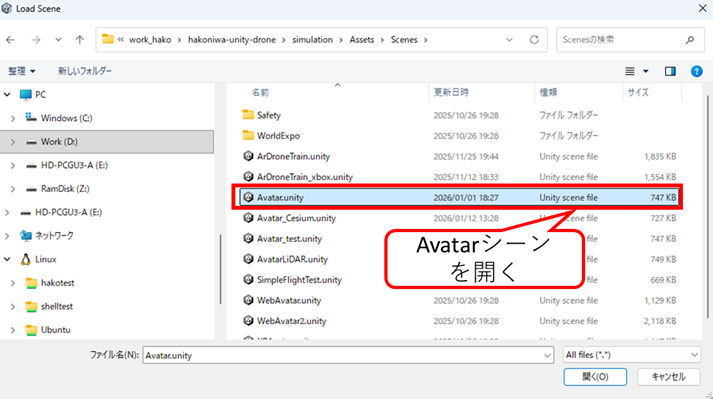Screen dimensions: 713x399
Task: Expand HD-PCGU3-A (E:) under PC
Action: click(x=13, y=166)
